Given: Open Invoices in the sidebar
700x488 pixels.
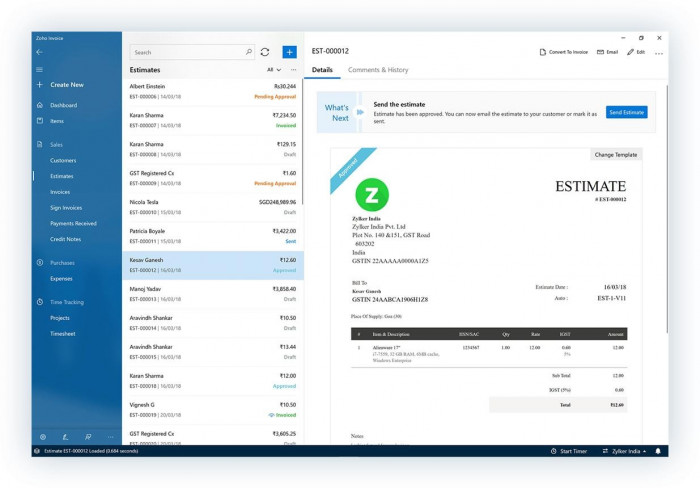Looking at the screenshot, I should (60, 192).
